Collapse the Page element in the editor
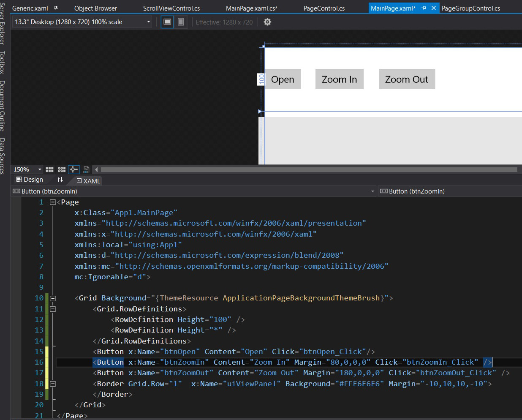Screen dimensions: 522x420 tap(53, 202)
